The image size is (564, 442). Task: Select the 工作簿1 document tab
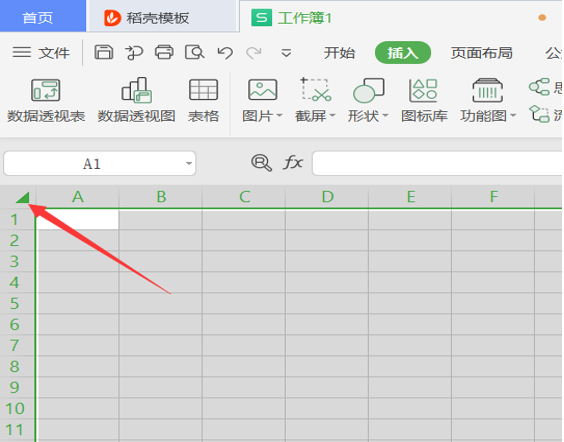point(304,18)
